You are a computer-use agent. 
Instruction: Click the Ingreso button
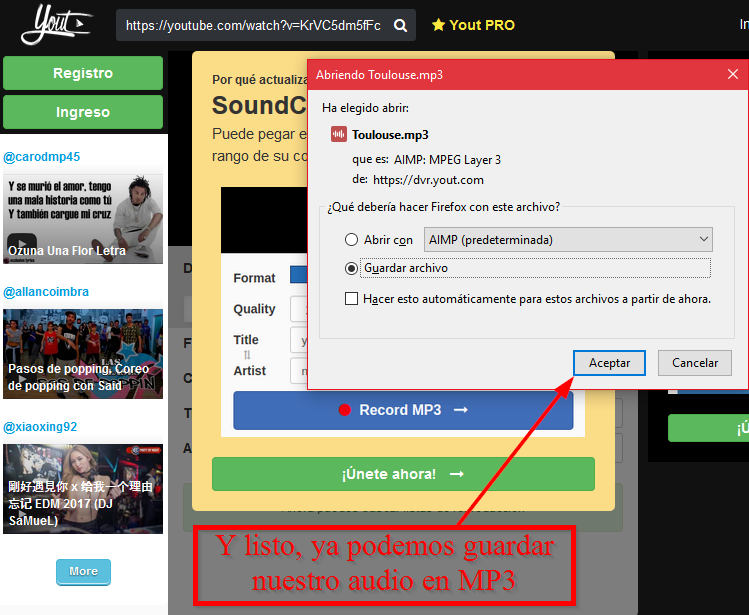[x=83, y=112]
